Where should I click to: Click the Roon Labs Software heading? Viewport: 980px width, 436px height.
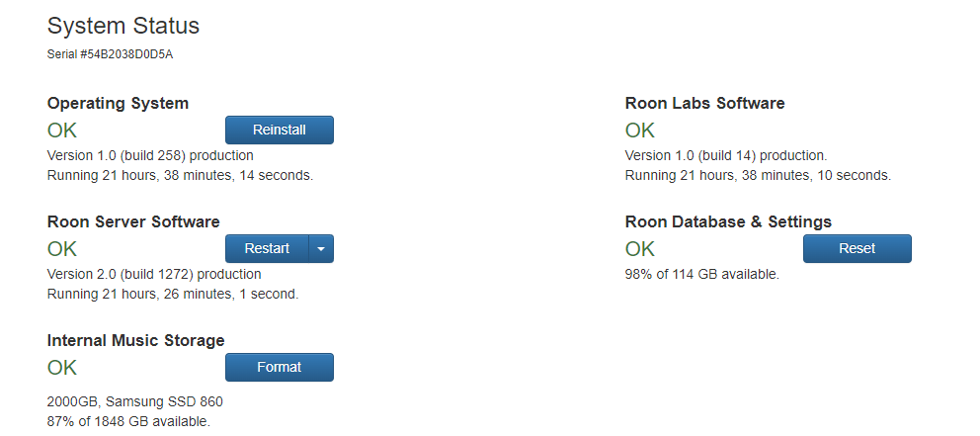coord(704,103)
